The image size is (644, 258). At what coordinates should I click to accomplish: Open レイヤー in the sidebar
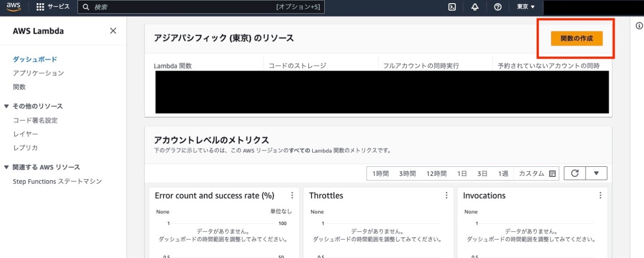pyautogui.click(x=25, y=134)
